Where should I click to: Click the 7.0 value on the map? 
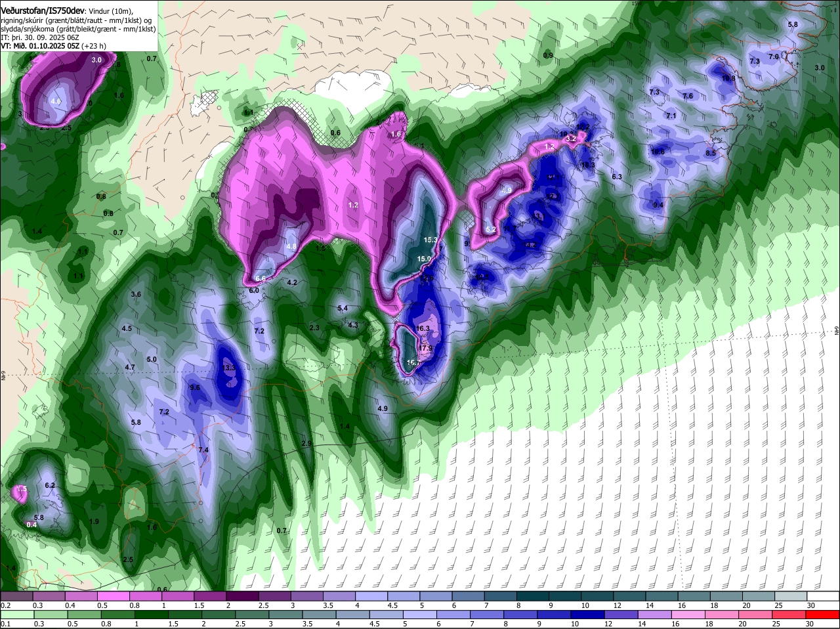point(774,57)
